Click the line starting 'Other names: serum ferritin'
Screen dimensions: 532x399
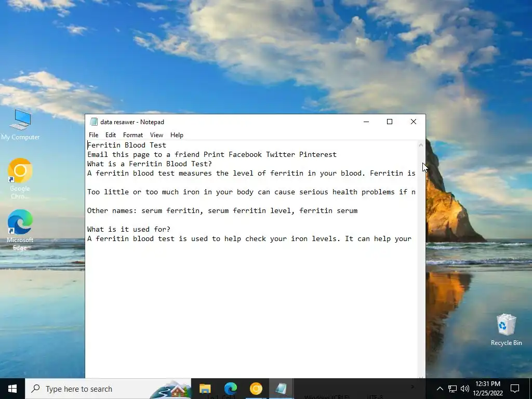[222, 211]
